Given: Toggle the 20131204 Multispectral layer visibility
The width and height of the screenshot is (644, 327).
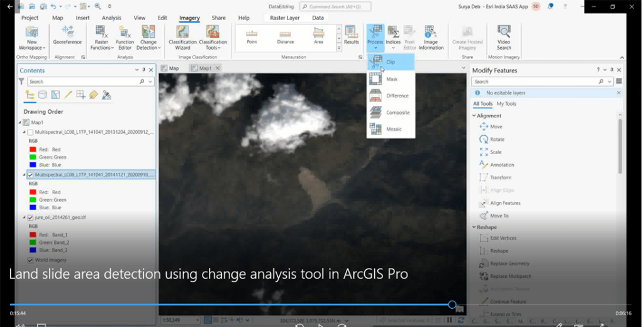Looking at the screenshot, I should click(x=30, y=132).
